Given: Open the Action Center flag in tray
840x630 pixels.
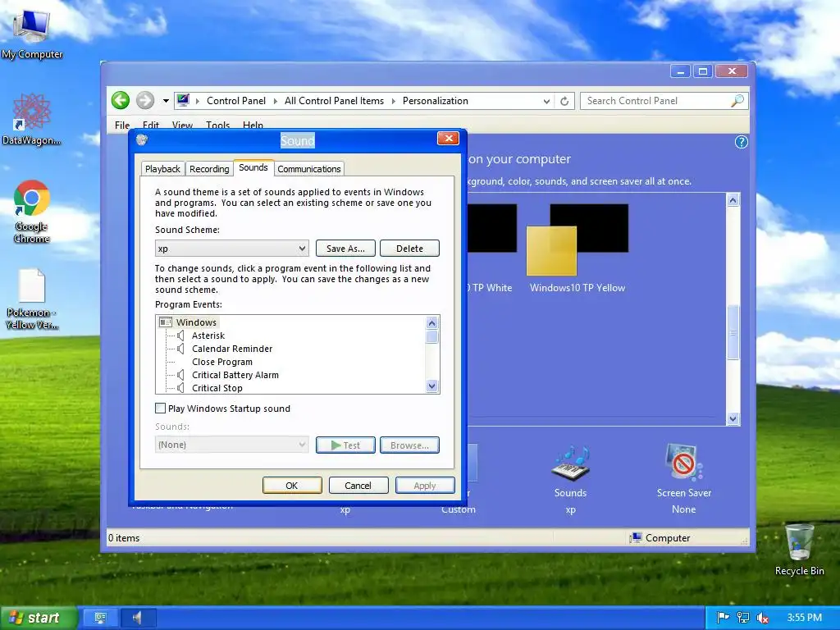Looking at the screenshot, I should coord(723,618).
